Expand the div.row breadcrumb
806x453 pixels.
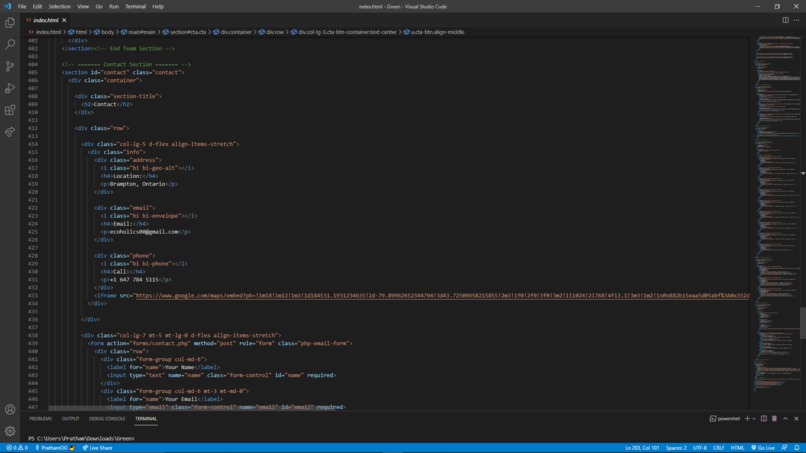pos(275,32)
